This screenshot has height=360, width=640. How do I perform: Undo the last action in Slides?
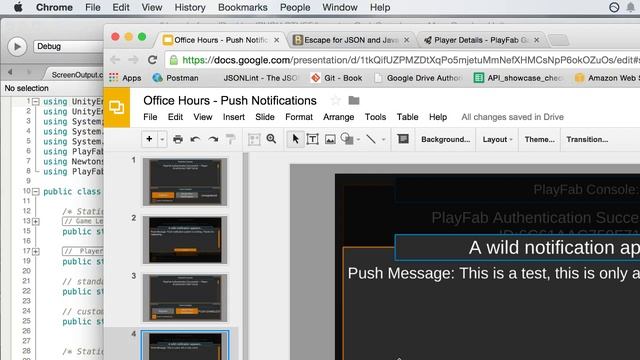195,139
